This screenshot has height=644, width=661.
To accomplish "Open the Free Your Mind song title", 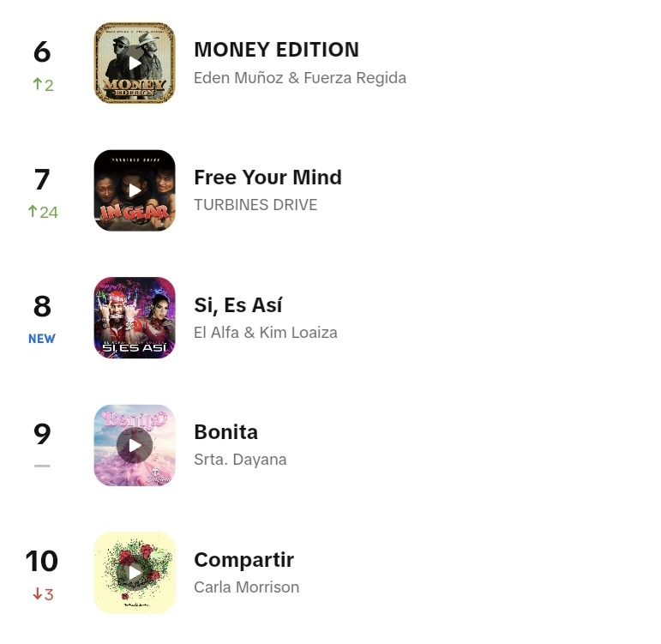I will pyautogui.click(x=267, y=178).
